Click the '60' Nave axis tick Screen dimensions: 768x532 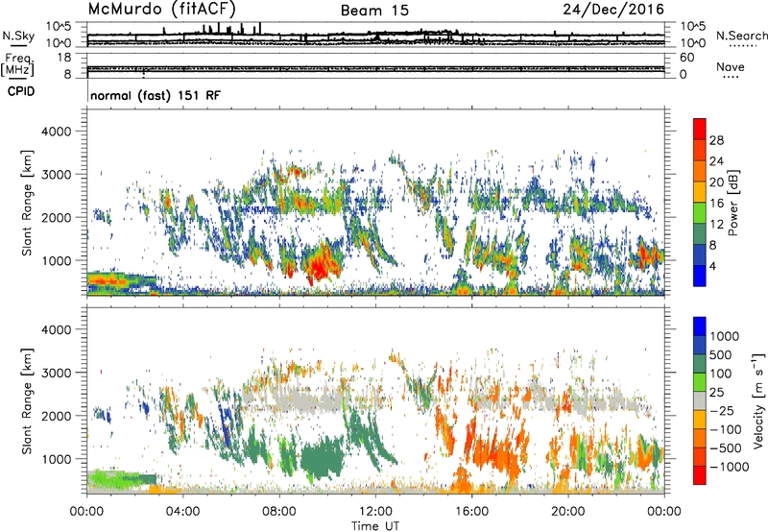point(687,58)
